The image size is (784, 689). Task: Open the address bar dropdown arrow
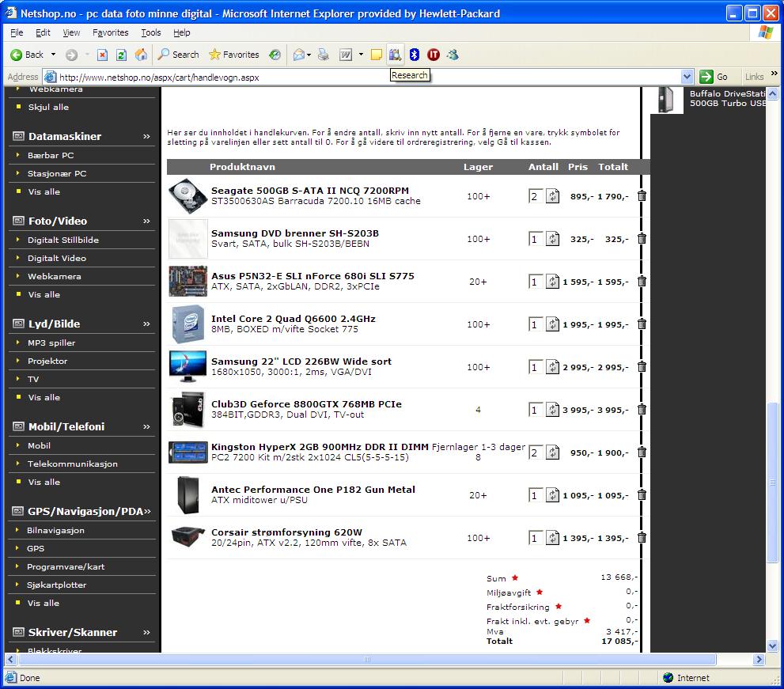tap(687, 77)
